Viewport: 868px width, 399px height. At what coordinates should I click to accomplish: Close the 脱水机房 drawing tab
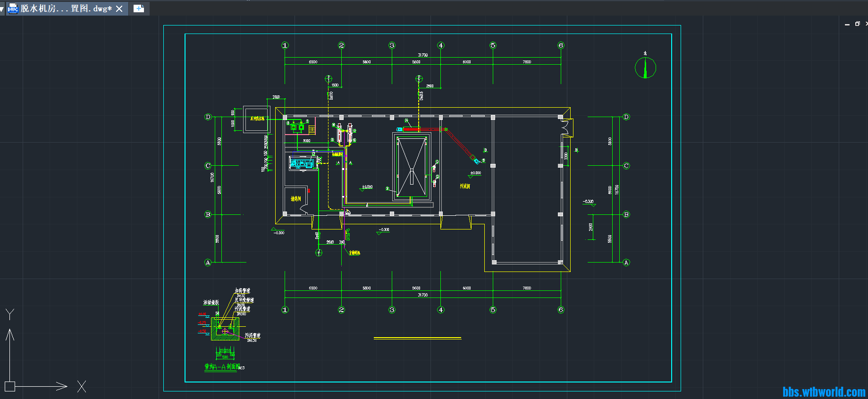(x=119, y=8)
